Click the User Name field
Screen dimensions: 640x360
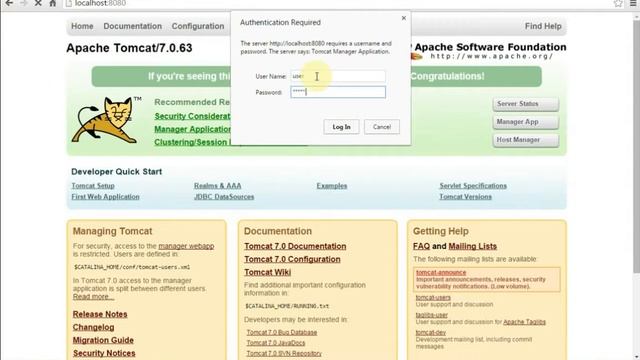click(338, 76)
